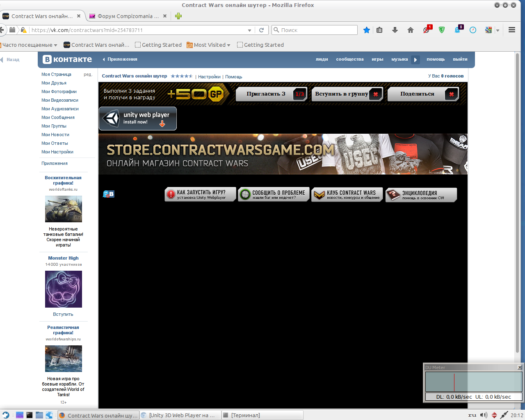This screenshot has width=525, height=420.
Task: Expand the address bar history dropdown
Action: tap(249, 30)
